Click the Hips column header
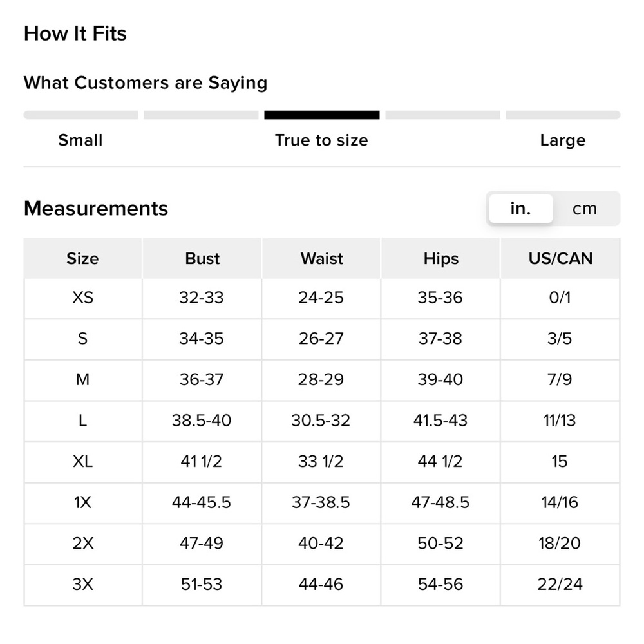644x644 pixels. (x=441, y=258)
